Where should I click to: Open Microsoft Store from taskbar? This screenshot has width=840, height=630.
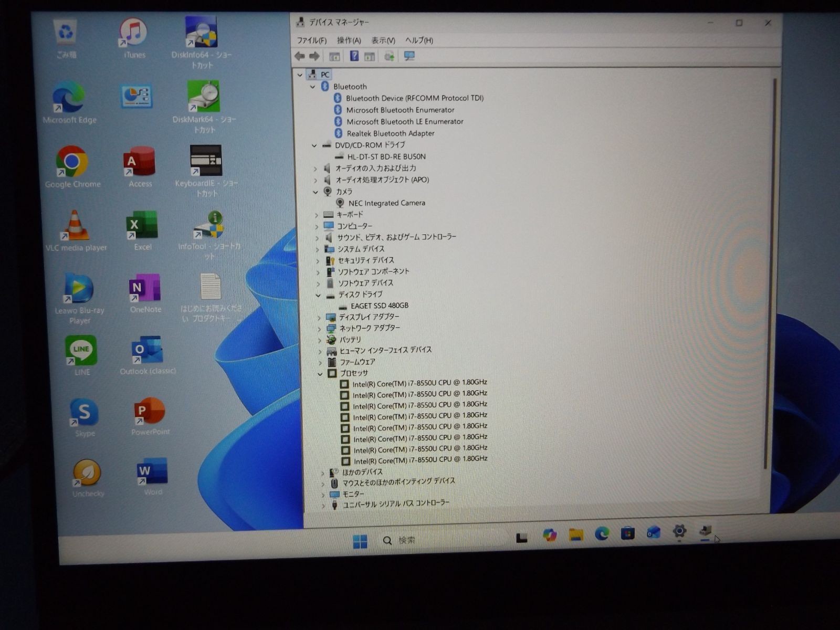[627, 533]
